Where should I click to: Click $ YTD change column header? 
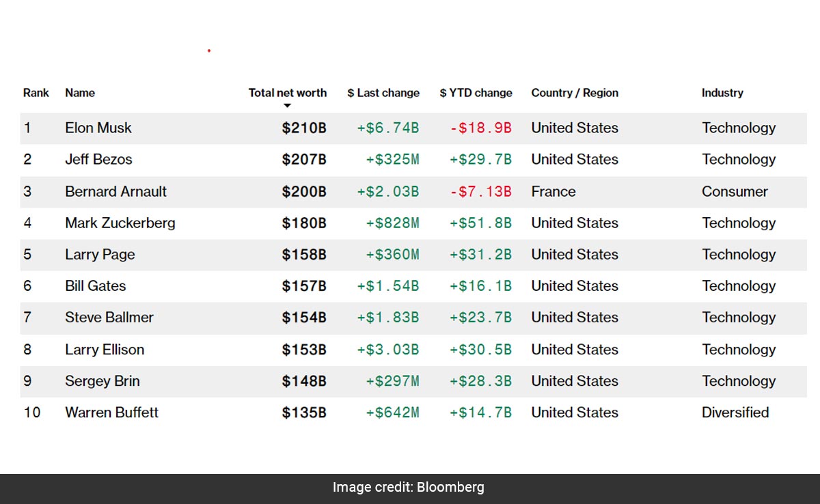pyautogui.click(x=476, y=93)
